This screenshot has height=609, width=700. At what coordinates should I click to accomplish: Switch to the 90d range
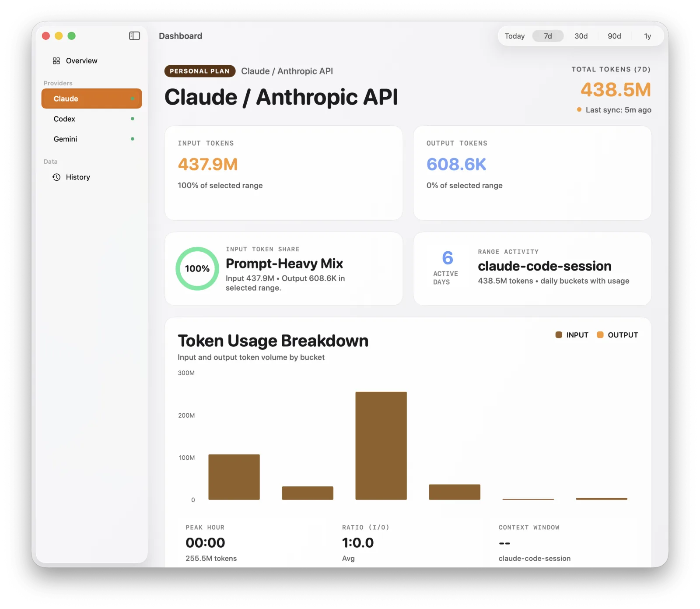(614, 36)
